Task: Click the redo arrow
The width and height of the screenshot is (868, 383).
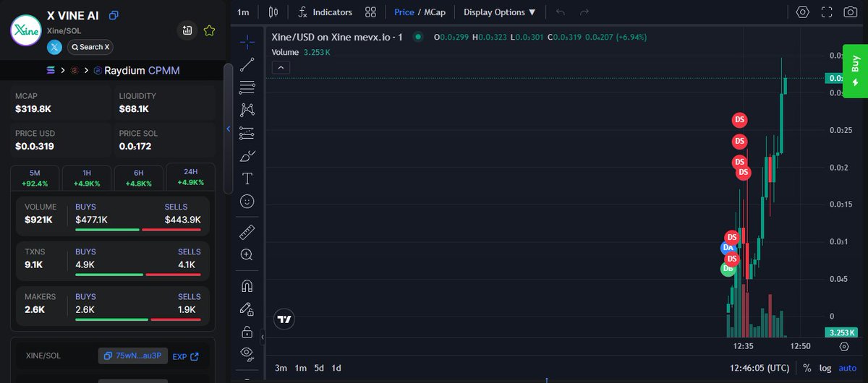Action: [584, 12]
